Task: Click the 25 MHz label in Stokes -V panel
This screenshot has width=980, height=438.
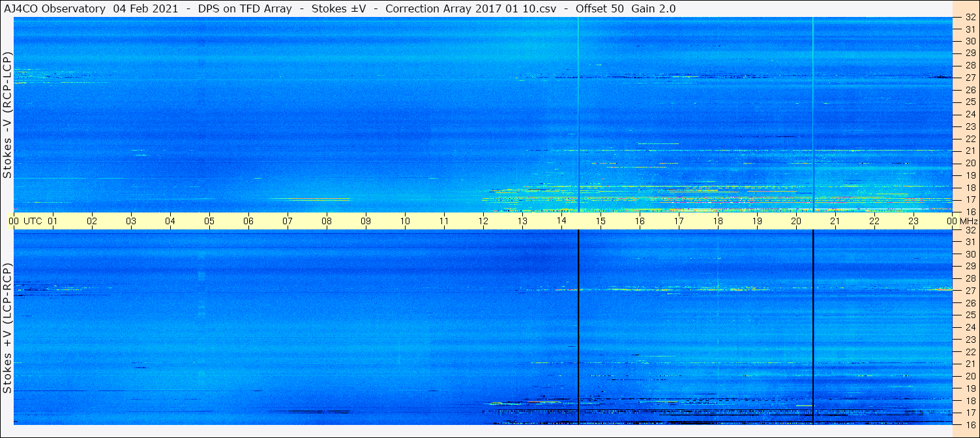Action: [x=970, y=102]
